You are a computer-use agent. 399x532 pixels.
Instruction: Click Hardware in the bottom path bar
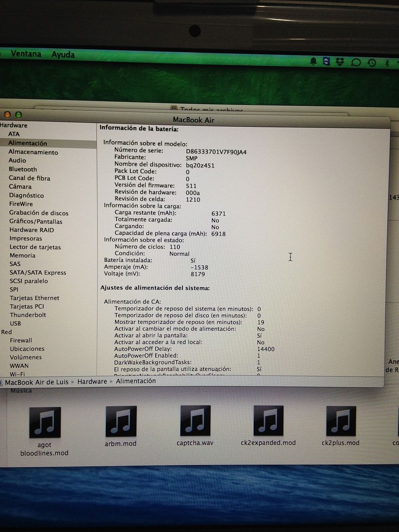coord(92,382)
